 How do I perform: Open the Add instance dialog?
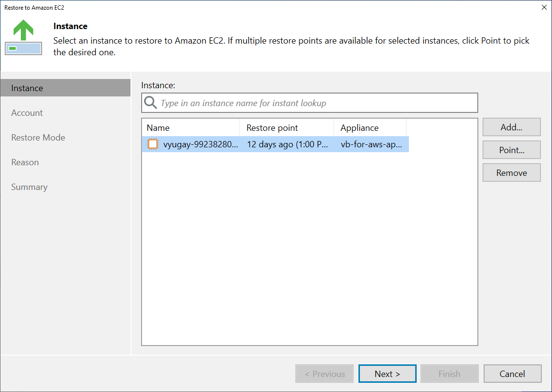point(512,127)
